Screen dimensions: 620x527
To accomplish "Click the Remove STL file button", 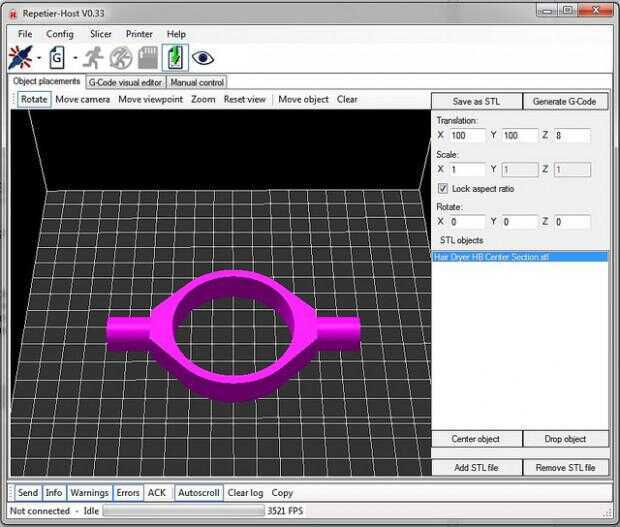I will [565, 468].
